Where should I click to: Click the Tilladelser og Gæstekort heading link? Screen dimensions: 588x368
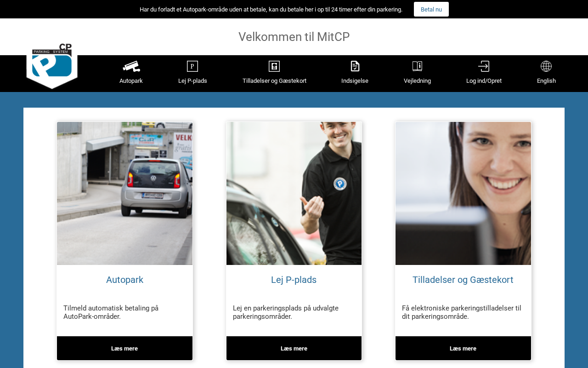coord(463,280)
